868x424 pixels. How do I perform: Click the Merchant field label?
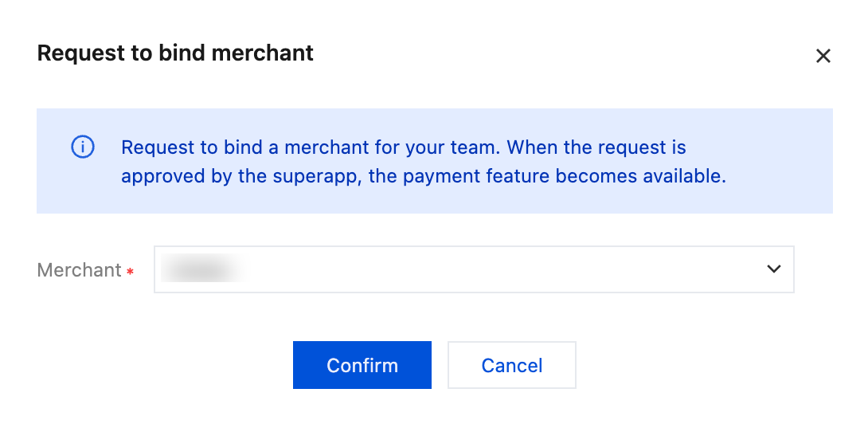(79, 270)
